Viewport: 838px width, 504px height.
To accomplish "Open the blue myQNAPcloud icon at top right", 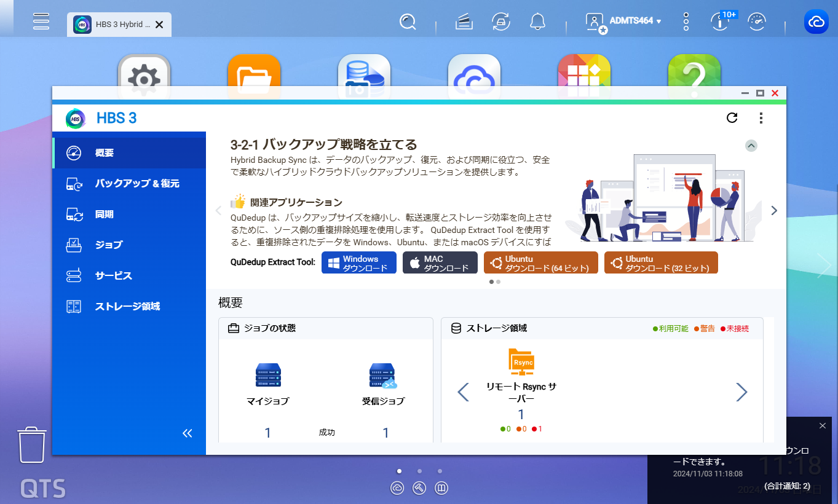I will point(816,22).
